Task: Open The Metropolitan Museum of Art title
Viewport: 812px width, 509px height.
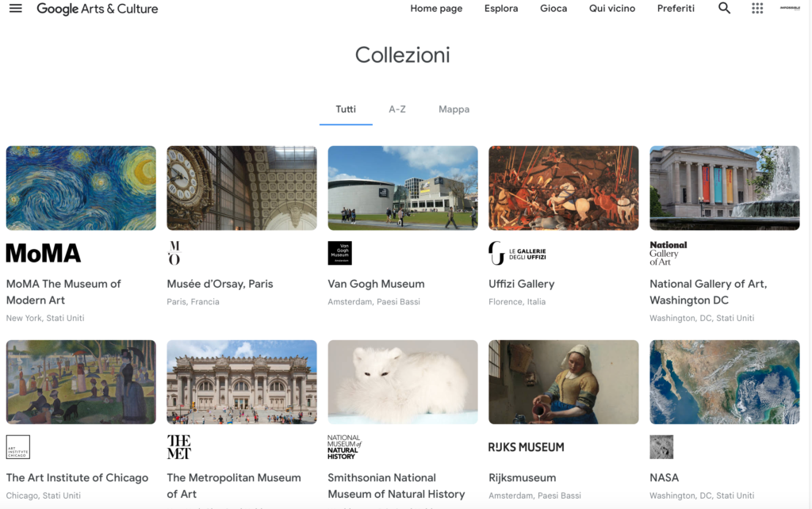Action: [x=234, y=486]
